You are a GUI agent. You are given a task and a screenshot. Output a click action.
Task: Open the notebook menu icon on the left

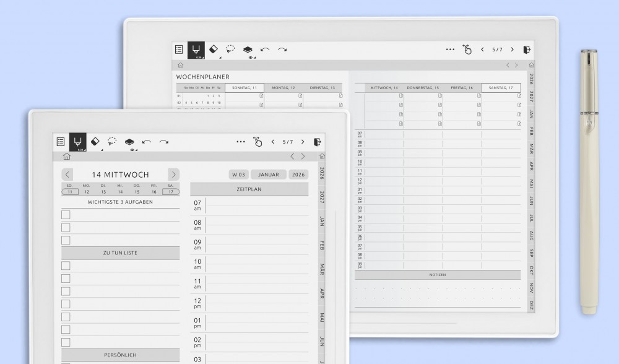tap(59, 141)
